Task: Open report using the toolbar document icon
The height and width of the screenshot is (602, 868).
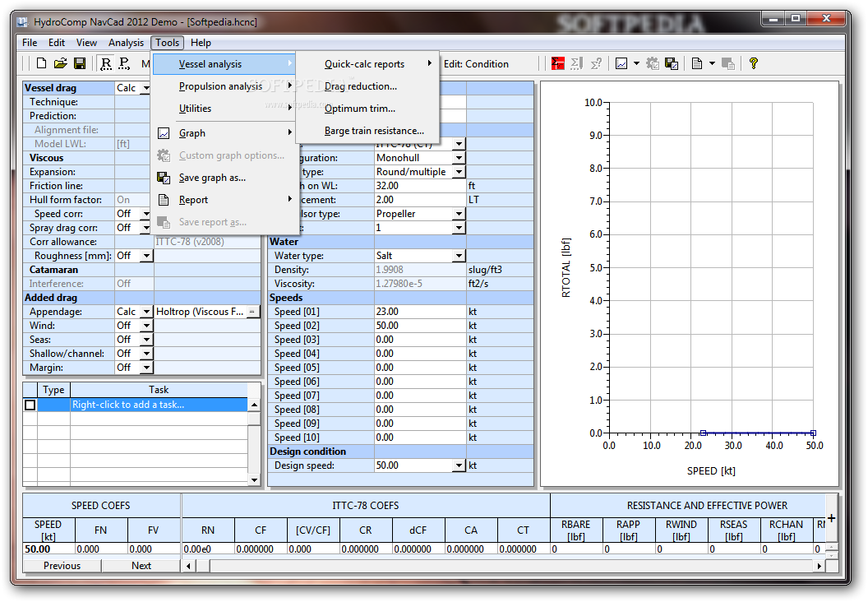Action: tap(697, 63)
